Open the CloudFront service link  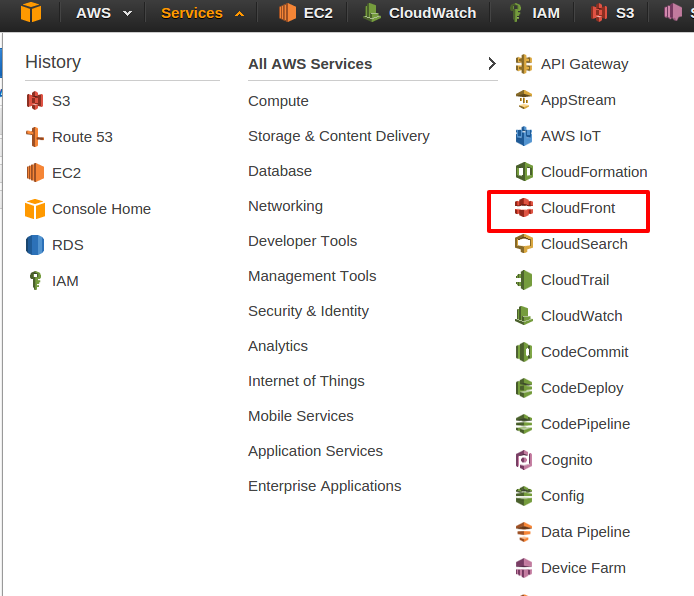pyautogui.click(x=578, y=208)
